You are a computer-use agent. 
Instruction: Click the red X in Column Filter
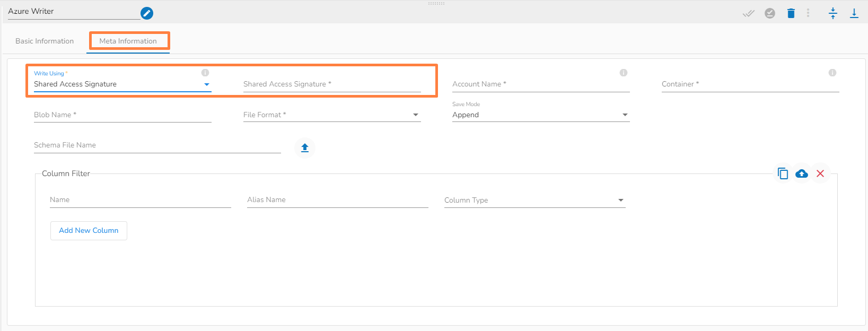(820, 173)
